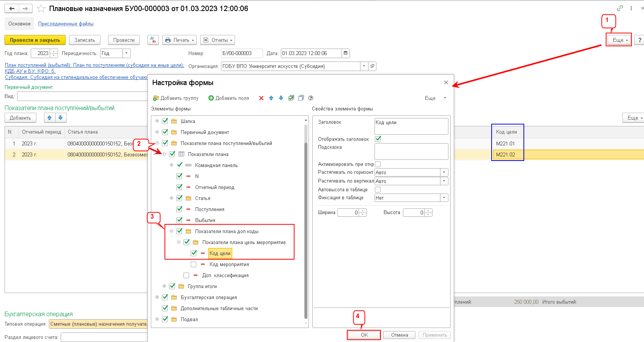Expand the Группа итоги tree node
This screenshot has width=644, height=342.
164,286
